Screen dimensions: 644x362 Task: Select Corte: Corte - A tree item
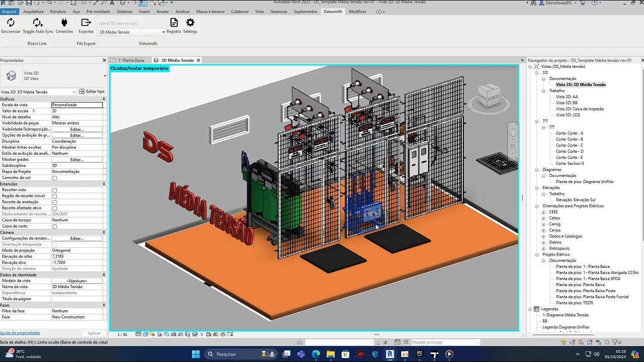coord(570,133)
